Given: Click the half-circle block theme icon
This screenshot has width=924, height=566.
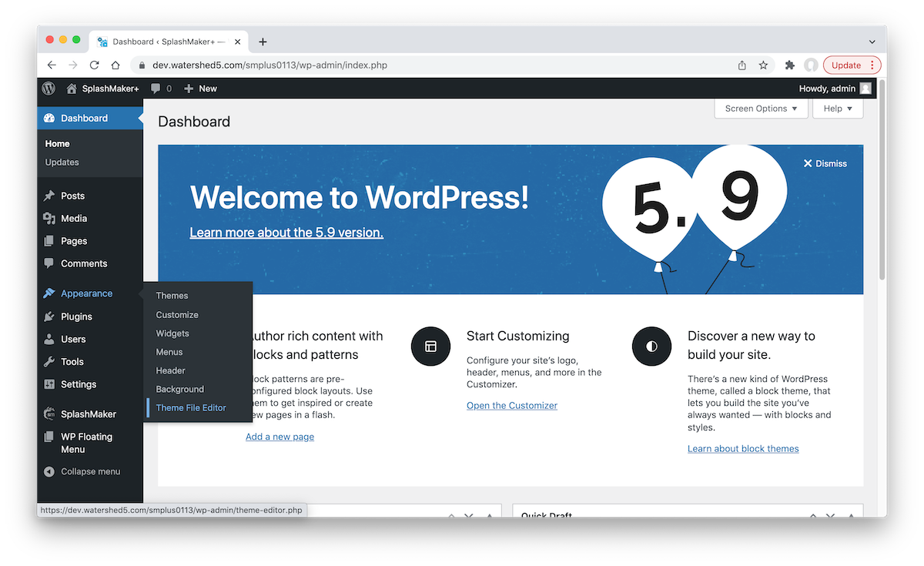Looking at the screenshot, I should 651,347.
